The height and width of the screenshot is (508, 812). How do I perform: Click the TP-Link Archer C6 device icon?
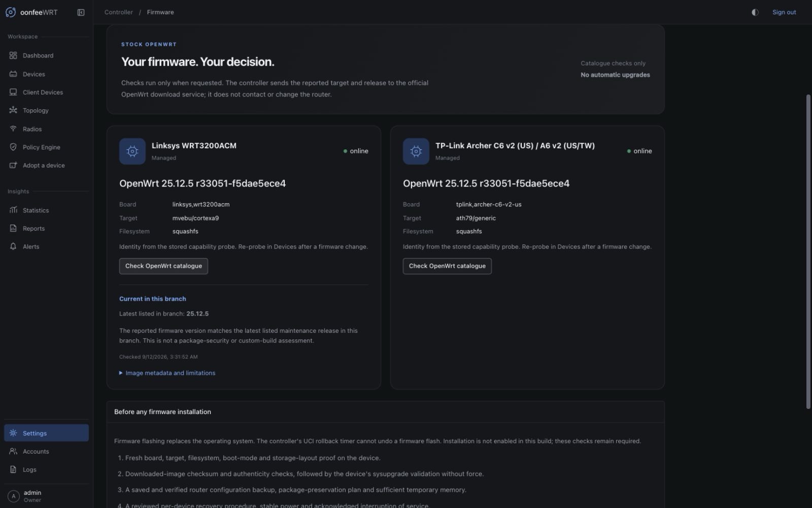pos(416,151)
